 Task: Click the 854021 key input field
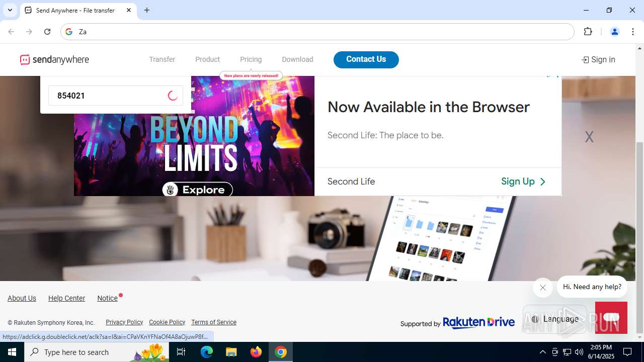point(116,96)
